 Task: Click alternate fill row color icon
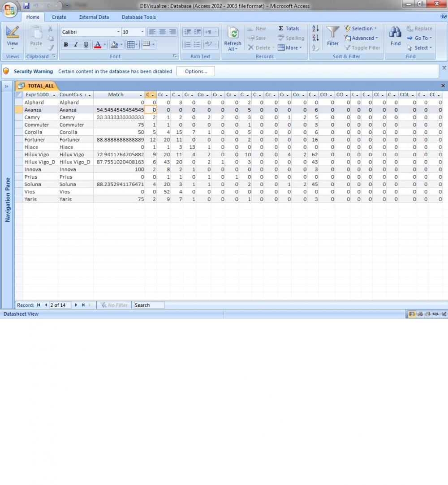point(146,44)
